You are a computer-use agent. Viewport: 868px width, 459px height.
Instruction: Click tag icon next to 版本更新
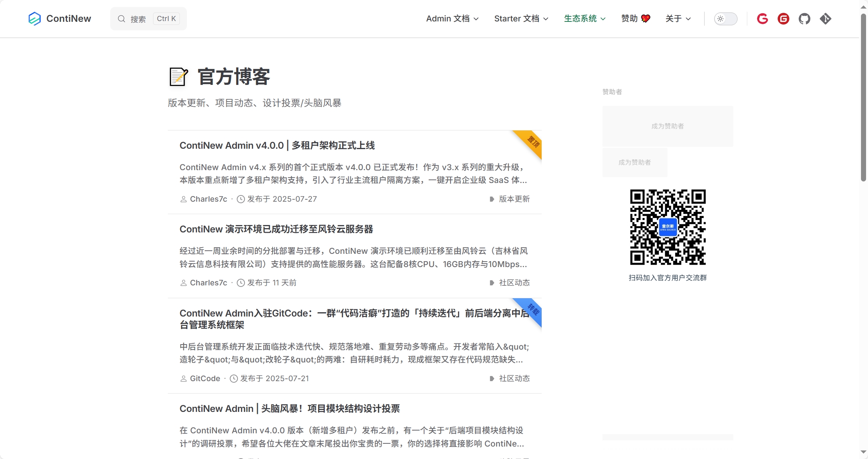(492, 199)
